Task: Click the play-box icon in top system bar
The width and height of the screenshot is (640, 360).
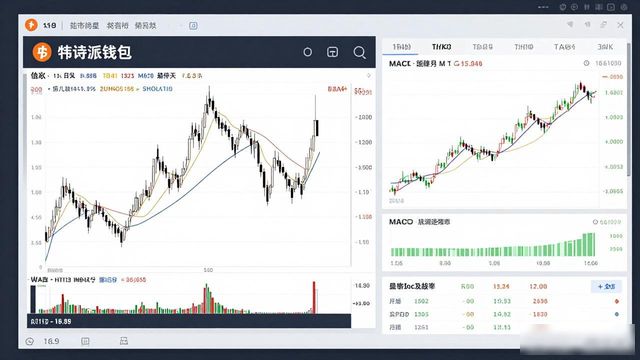Action: 611,7
